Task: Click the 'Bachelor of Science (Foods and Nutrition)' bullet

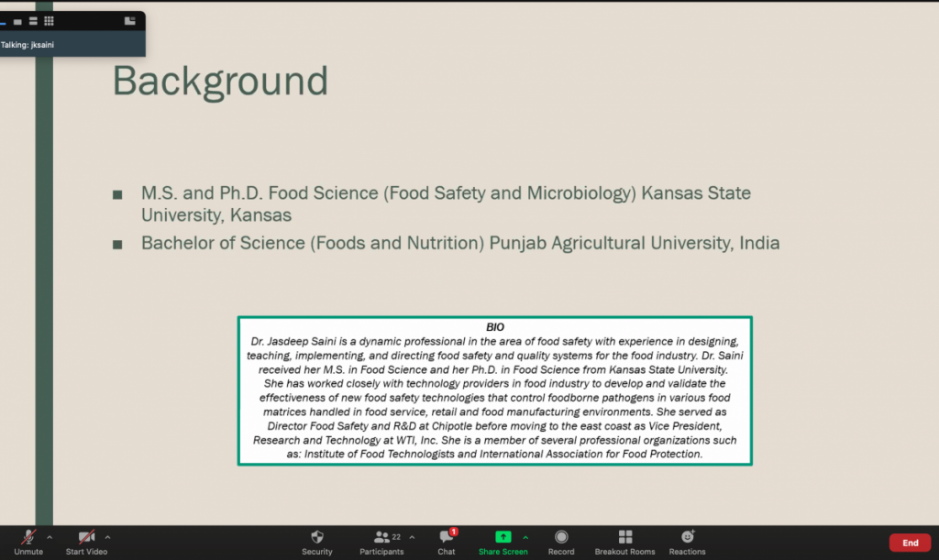Action: coord(460,243)
